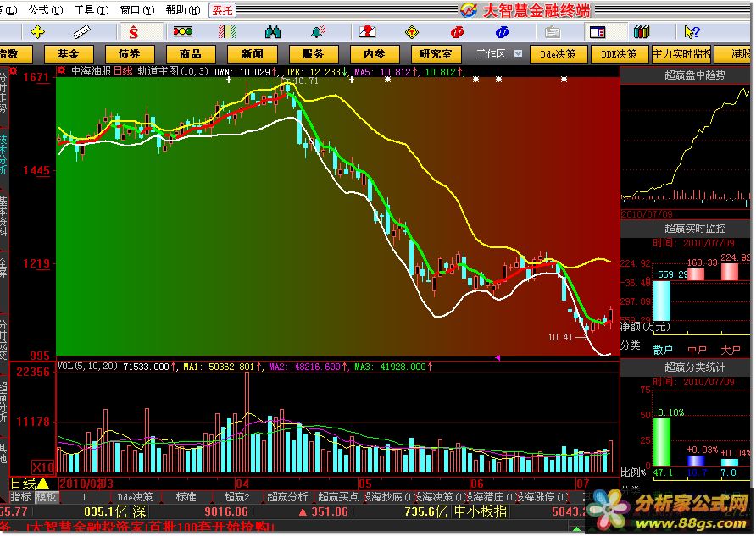Open the 工具(T) menu
756x536 pixels.
[92, 9]
